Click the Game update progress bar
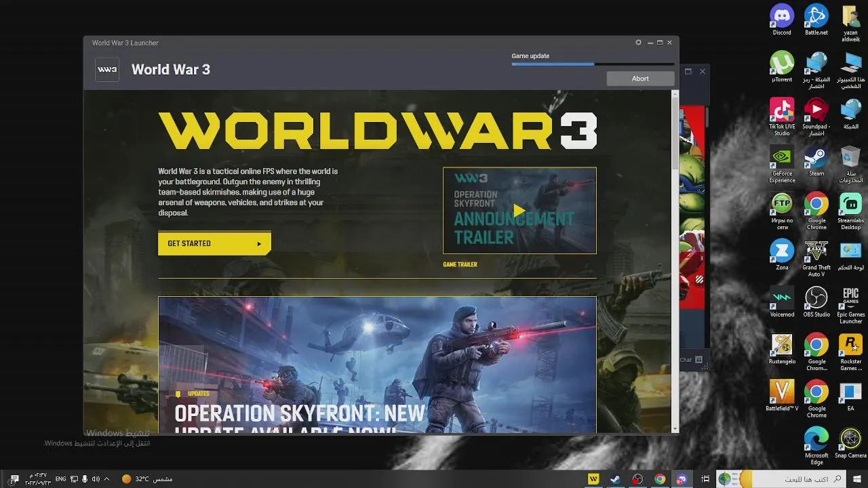This screenshot has height=488, width=868. pos(592,64)
